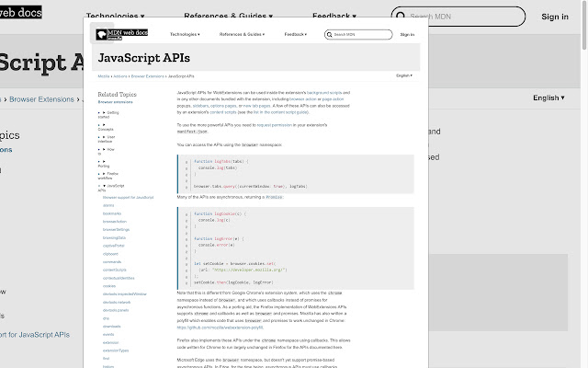Open the Browser Extensions breadcrumb on background page
Image resolution: width=588 pixels, height=368 pixels.
(x=41, y=99)
